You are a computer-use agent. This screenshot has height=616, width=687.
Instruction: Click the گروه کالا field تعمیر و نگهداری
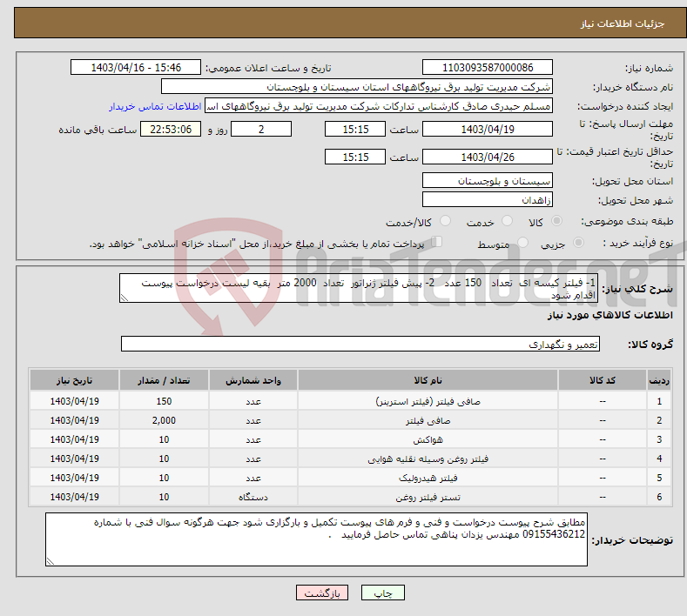click(x=360, y=345)
